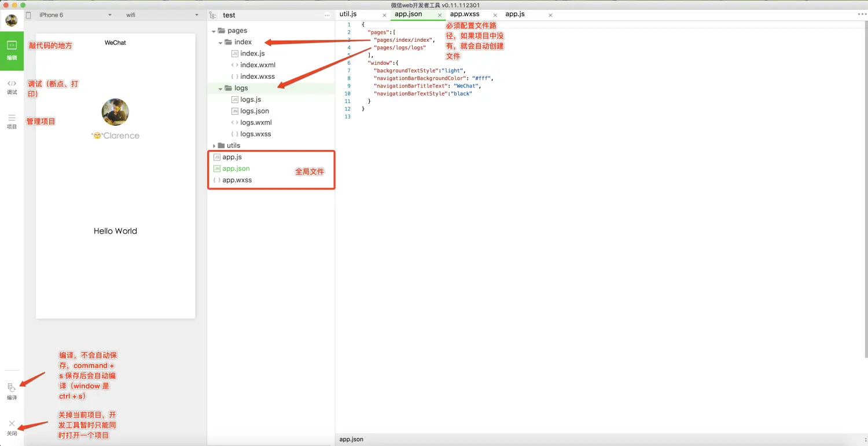Image resolution: width=868 pixels, height=446 pixels.
Task: Open the editor tabs overflow menu
Action: pyautogui.click(x=861, y=14)
